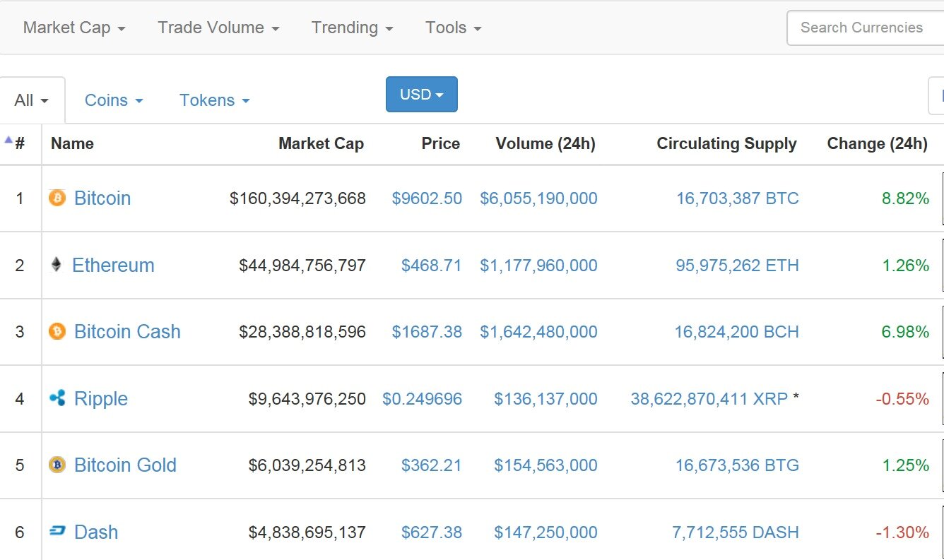Click the Ethereum diamond logo icon

click(x=57, y=265)
